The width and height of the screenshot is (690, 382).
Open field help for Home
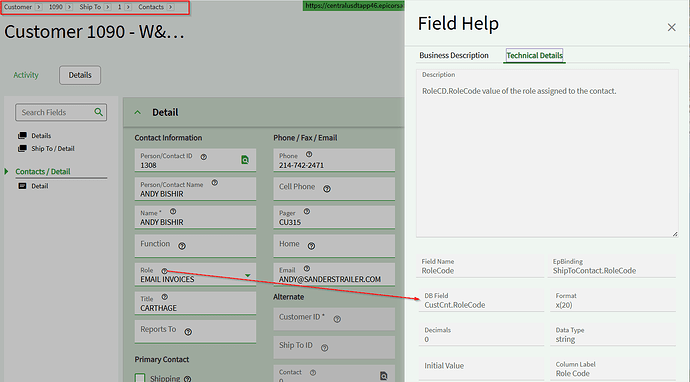[x=311, y=246]
